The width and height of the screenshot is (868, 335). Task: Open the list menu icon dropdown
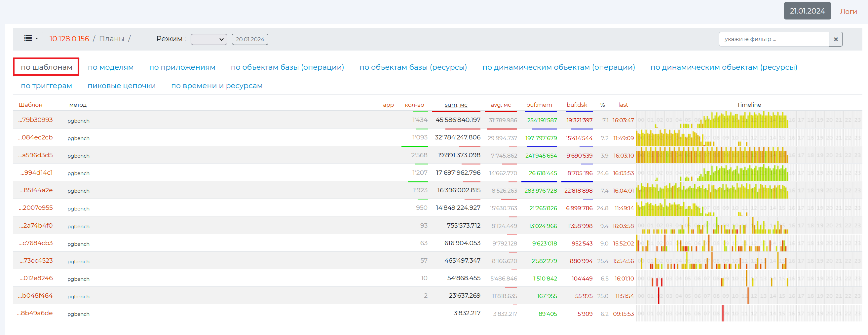(31, 39)
